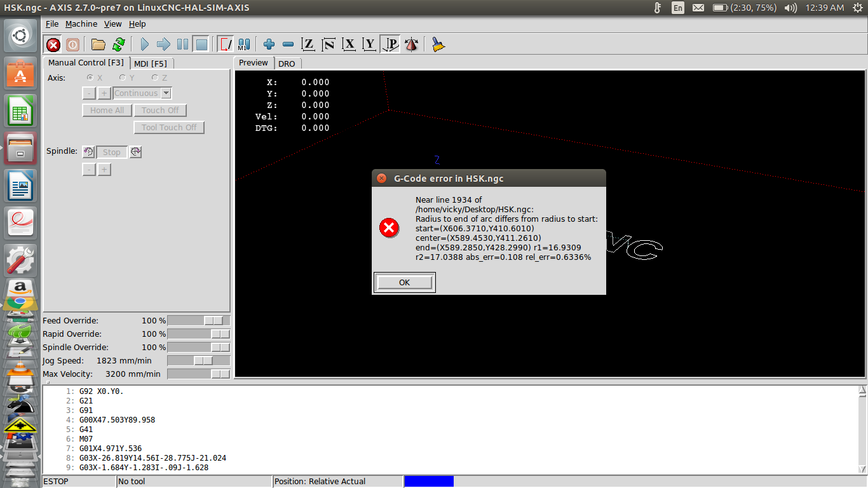Open the battery indicator in top panel
868x488 pixels.
pyautogui.click(x=744, y=8)
